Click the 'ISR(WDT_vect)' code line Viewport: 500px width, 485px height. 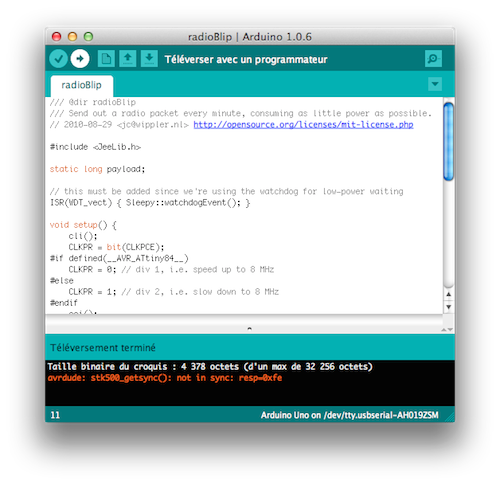(150, 203)
